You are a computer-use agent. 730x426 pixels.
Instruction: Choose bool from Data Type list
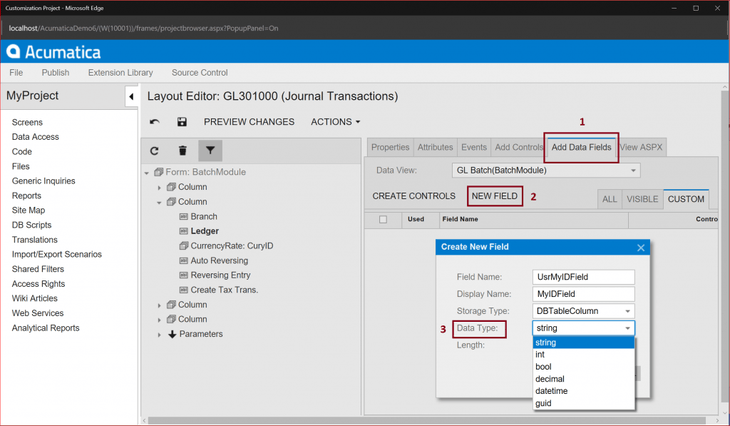coord(583,367)
